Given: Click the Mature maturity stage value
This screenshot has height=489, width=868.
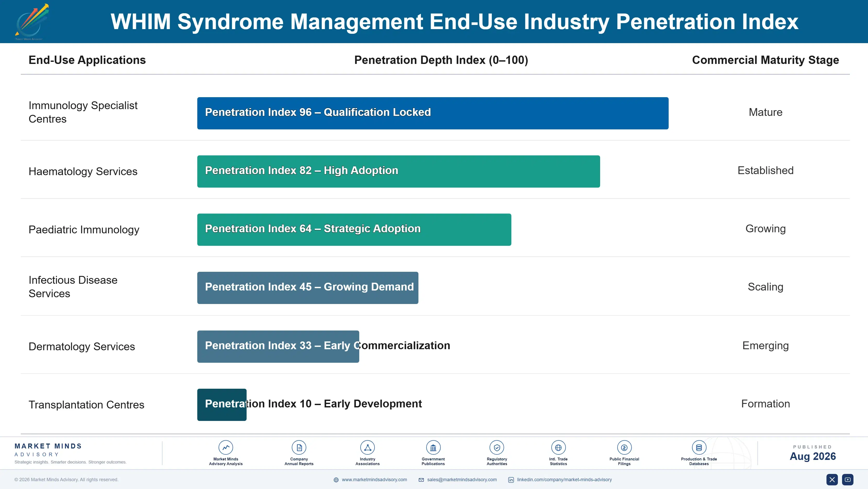Looking at the screenshot, I should tap(765, 112).
